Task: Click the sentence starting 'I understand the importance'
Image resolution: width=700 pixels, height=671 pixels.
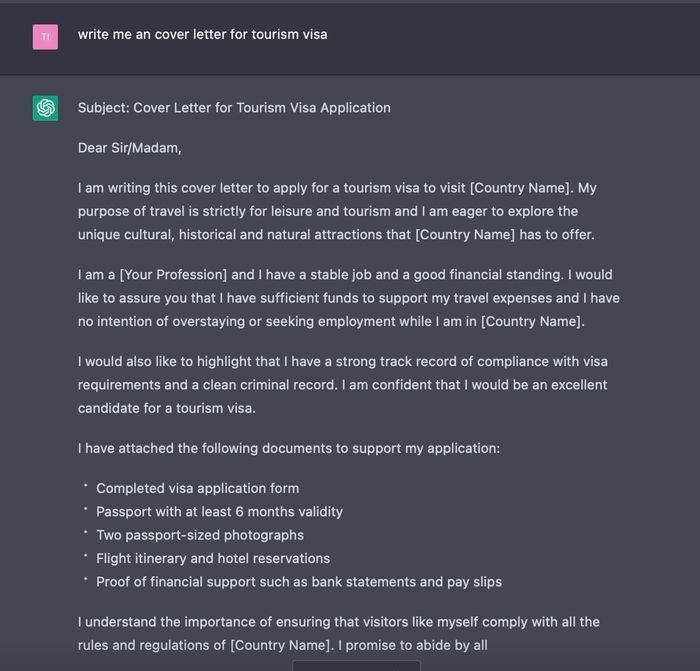Action: tap(339, 622)
